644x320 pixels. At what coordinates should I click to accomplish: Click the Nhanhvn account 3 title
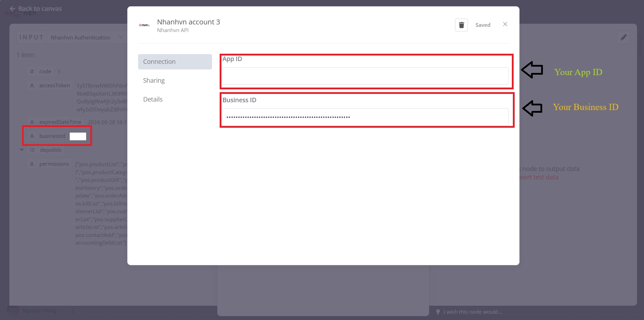188,22
